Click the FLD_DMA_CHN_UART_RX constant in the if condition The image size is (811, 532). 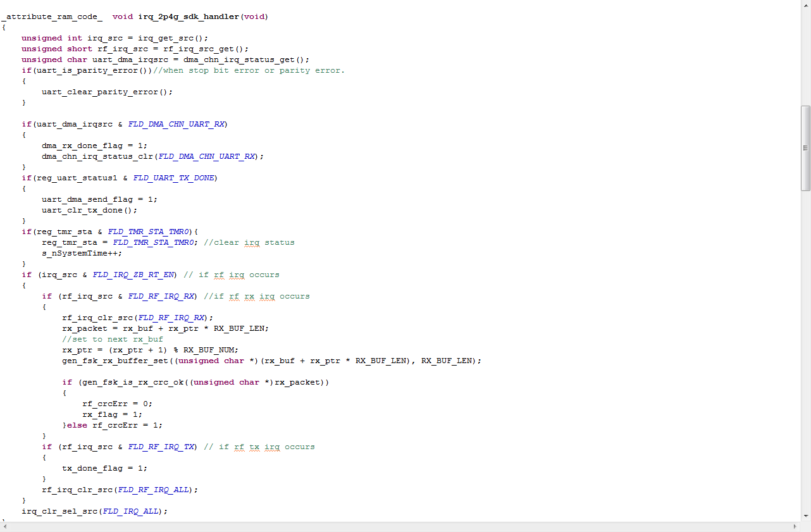176,124
